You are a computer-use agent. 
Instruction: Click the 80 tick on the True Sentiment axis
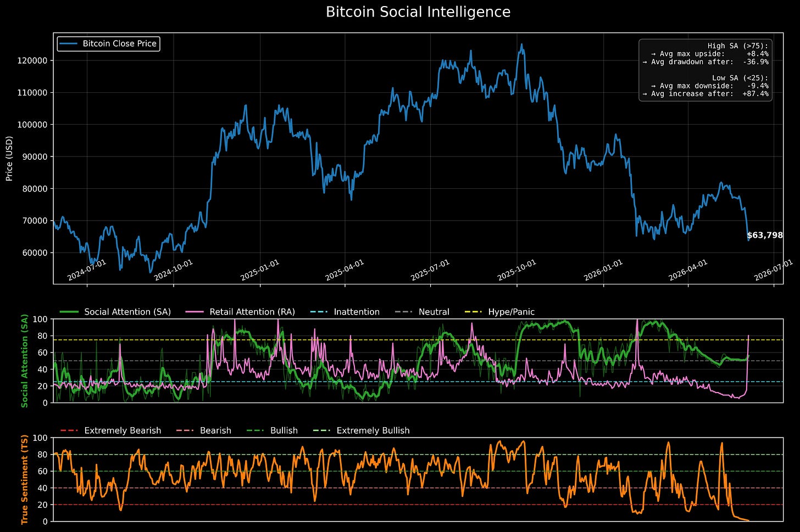pyautogui.click(x=43, y=455)
